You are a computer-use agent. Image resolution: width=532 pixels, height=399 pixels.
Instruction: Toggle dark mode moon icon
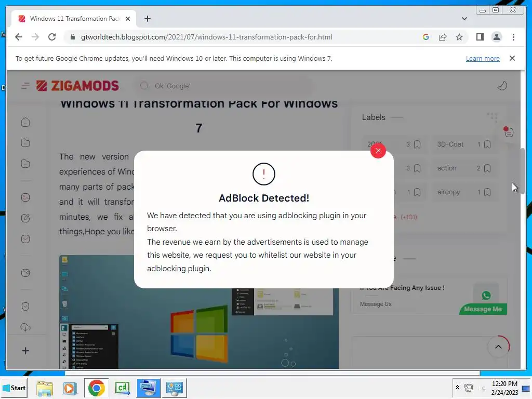(x=502, y=86)
